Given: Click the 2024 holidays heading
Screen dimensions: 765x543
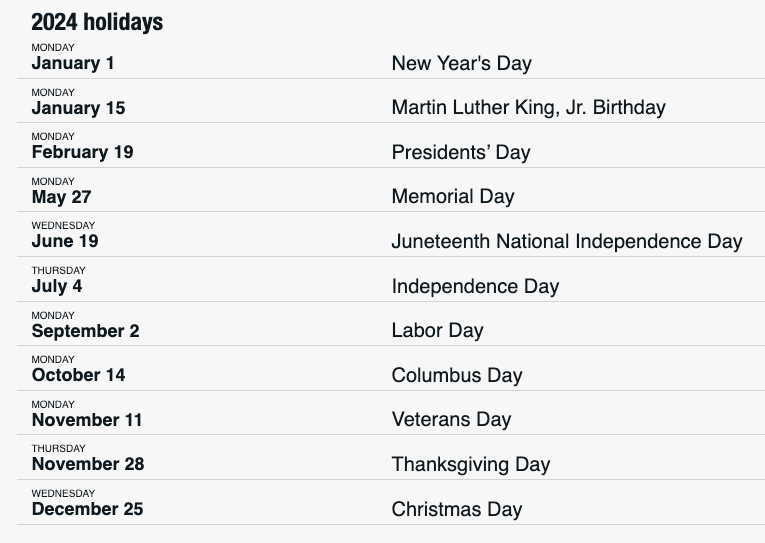Looking at the screenshot, I should point(97,22).
